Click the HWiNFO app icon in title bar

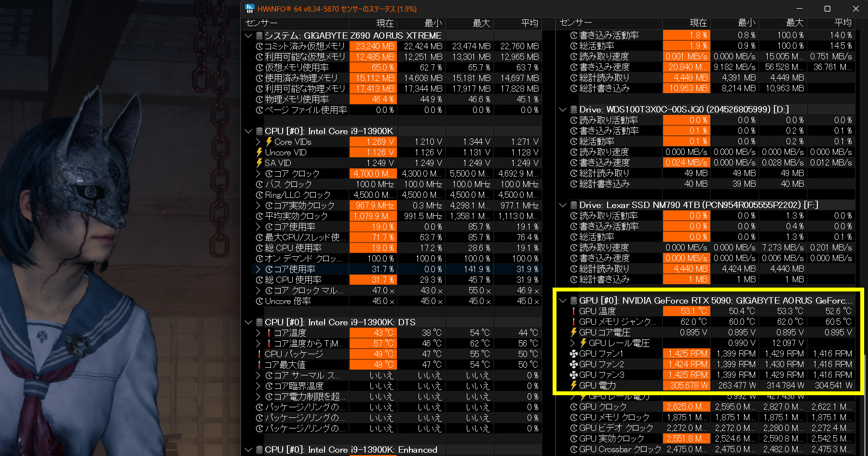coord(249,9)
